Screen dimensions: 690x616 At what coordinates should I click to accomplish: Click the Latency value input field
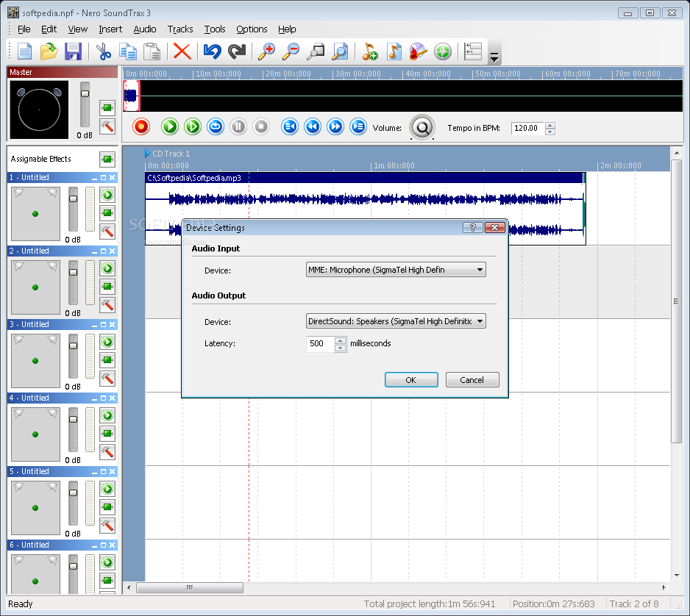tap(321, 344)
